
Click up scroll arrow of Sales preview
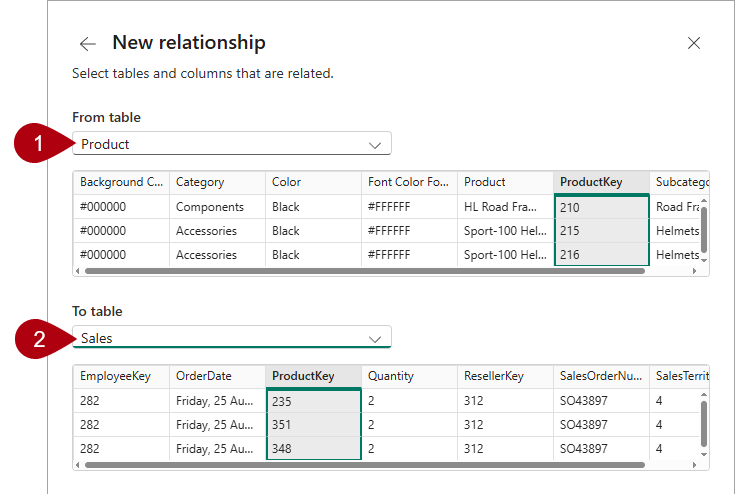pyautogui.click(x=704, y=395)
